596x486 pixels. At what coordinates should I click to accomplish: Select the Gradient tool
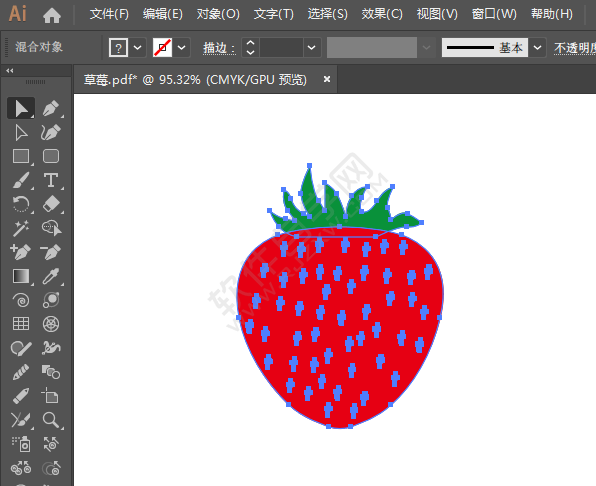(21, 276)
